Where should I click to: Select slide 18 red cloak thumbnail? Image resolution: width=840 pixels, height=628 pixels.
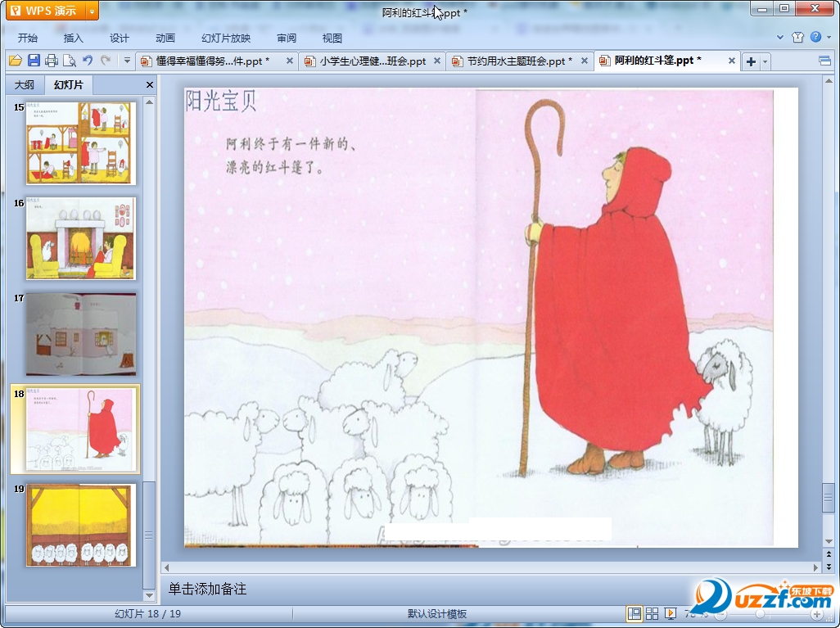(x=81, y=429)
